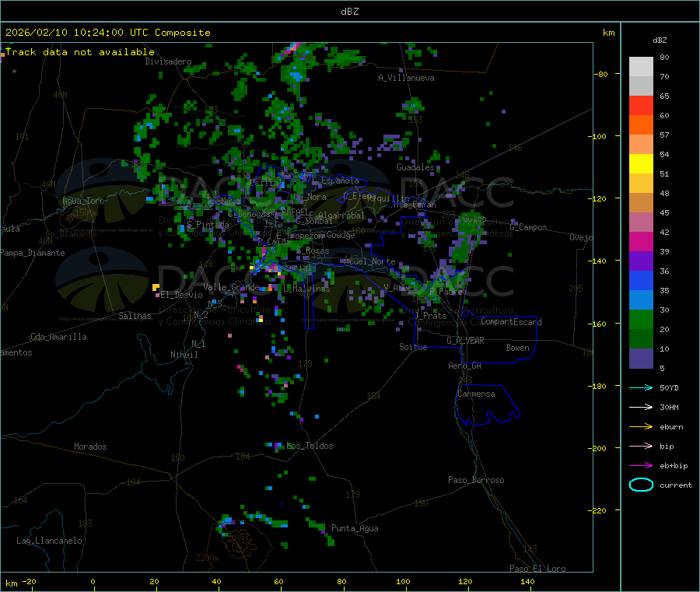Click the Guadales map label

pyautogui.click(x=415, y=167)
